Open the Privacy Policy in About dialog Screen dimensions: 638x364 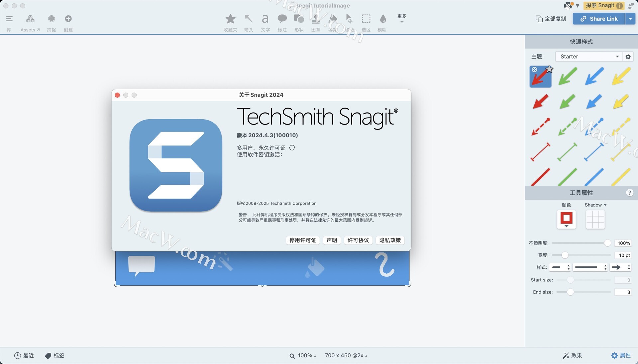(390, 240)
